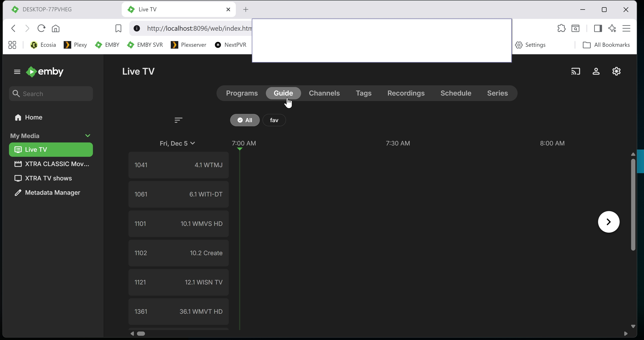Open XTRA TV shows library link
The width and height of the screenshot is (644, 340).
[48, 178]
